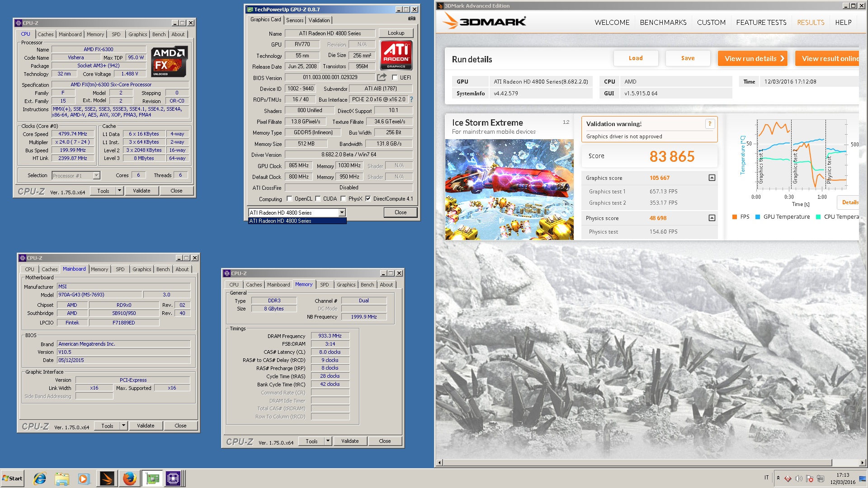
Task: Click the green CPU Temperature legend swatch
Action: tap(818, 217)
